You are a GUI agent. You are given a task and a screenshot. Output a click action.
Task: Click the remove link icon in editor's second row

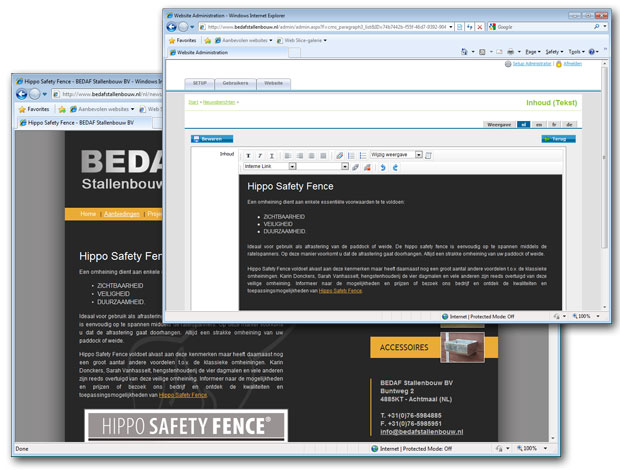click(x=367, y=167)
